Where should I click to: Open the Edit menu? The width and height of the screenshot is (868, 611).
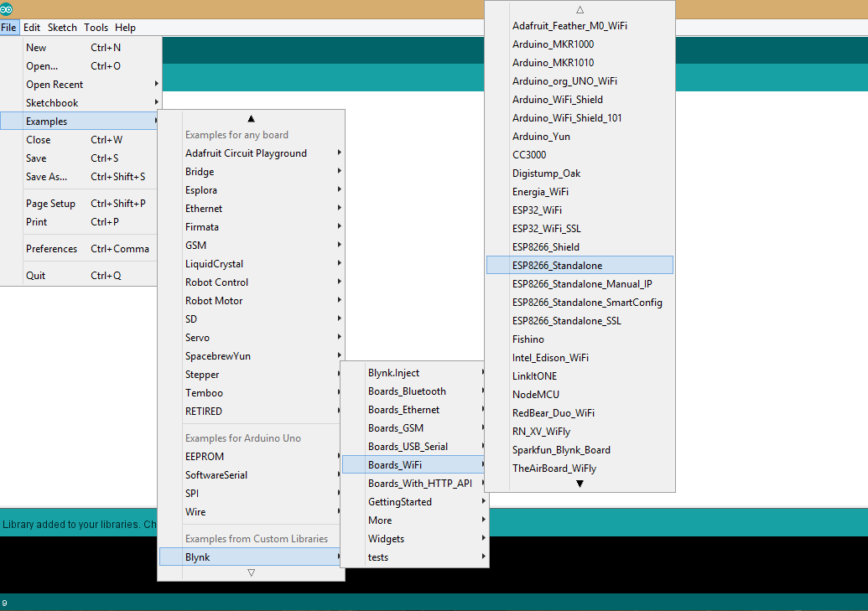32,27
